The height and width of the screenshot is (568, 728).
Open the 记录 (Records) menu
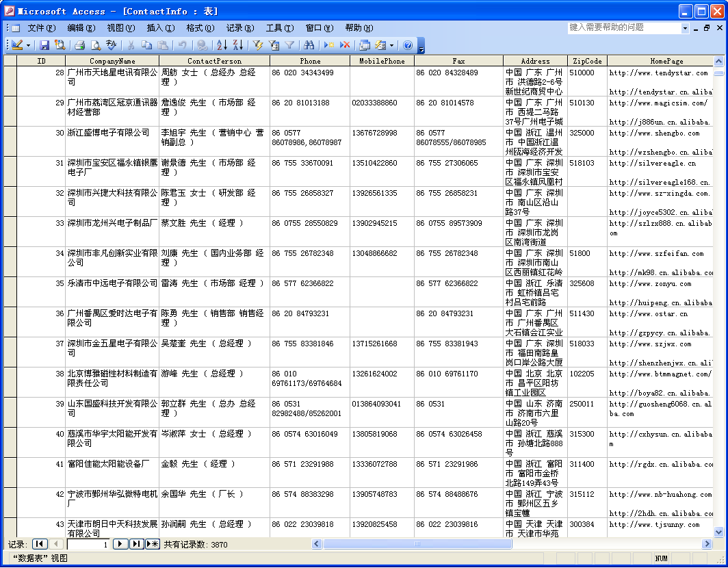click(239, 28)
